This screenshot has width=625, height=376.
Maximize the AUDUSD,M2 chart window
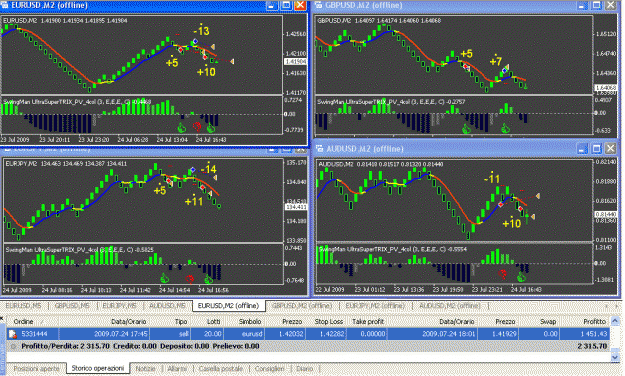pyautogui.click(x=596, y=149)
